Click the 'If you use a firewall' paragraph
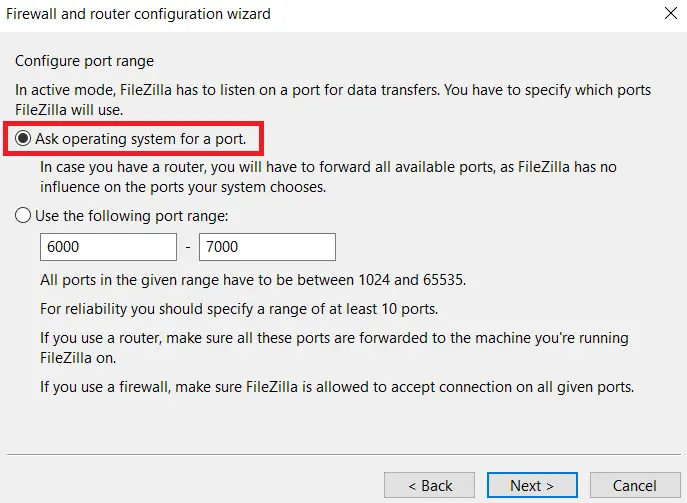 [337, 387]
